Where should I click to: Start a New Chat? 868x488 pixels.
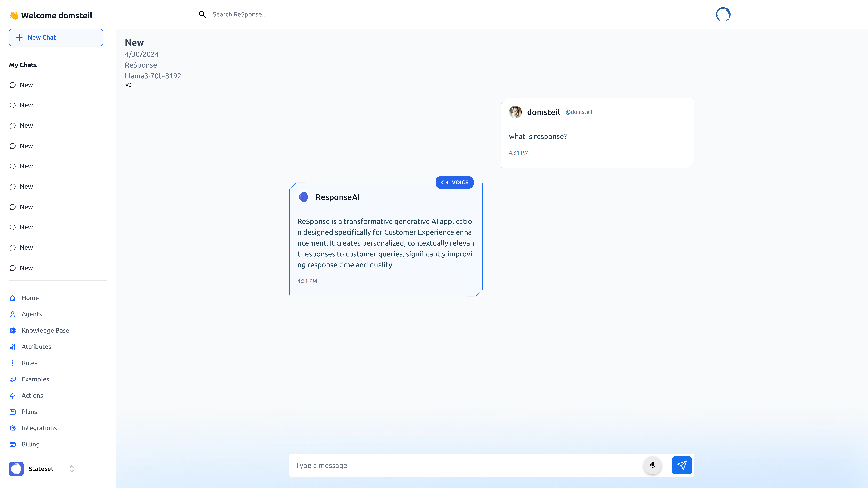coord(56,37)
